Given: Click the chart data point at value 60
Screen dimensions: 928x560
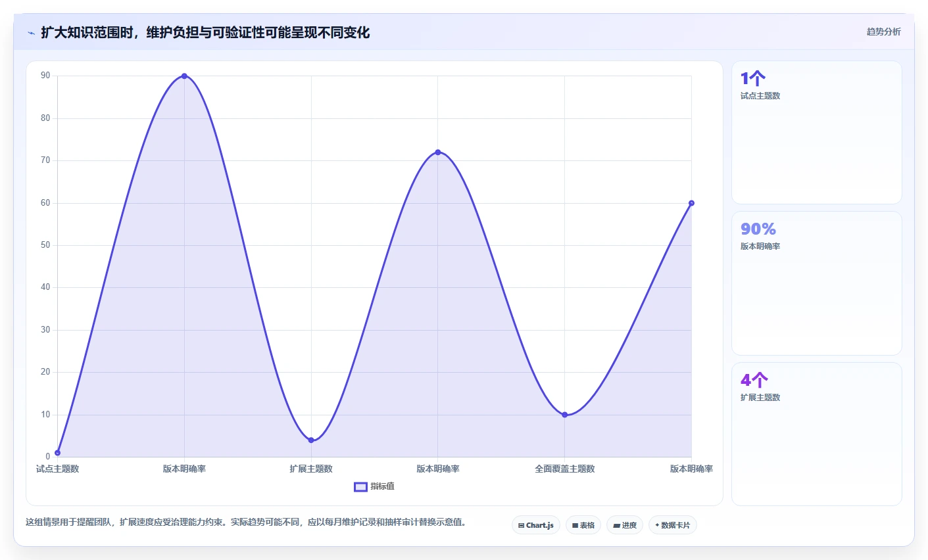Looking at the screenshot, I should [691, 203].
